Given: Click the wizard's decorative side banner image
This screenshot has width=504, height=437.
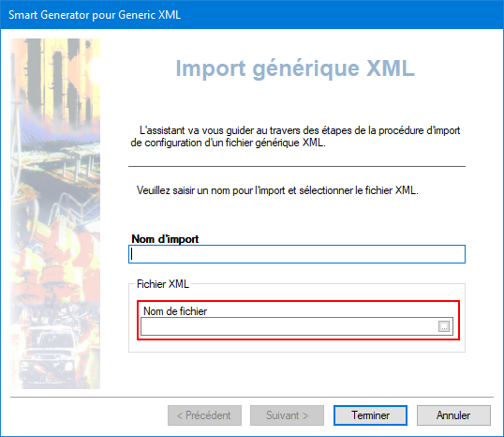Looking at the screenshot, I should 55,214.
